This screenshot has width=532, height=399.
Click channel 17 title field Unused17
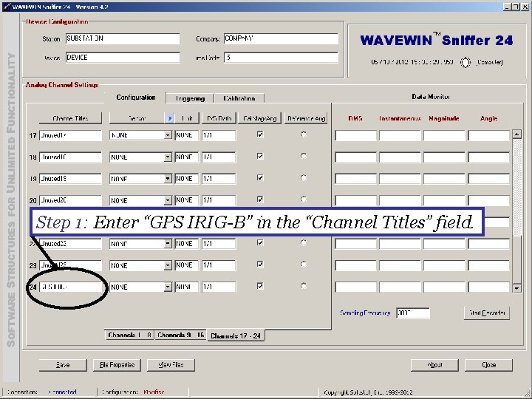(x=71, y=135)
